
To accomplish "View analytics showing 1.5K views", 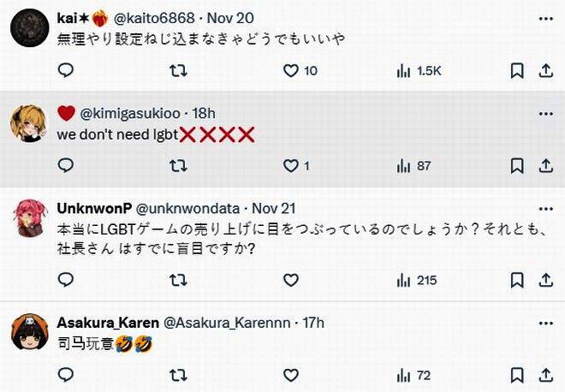I will pos(404,71).
